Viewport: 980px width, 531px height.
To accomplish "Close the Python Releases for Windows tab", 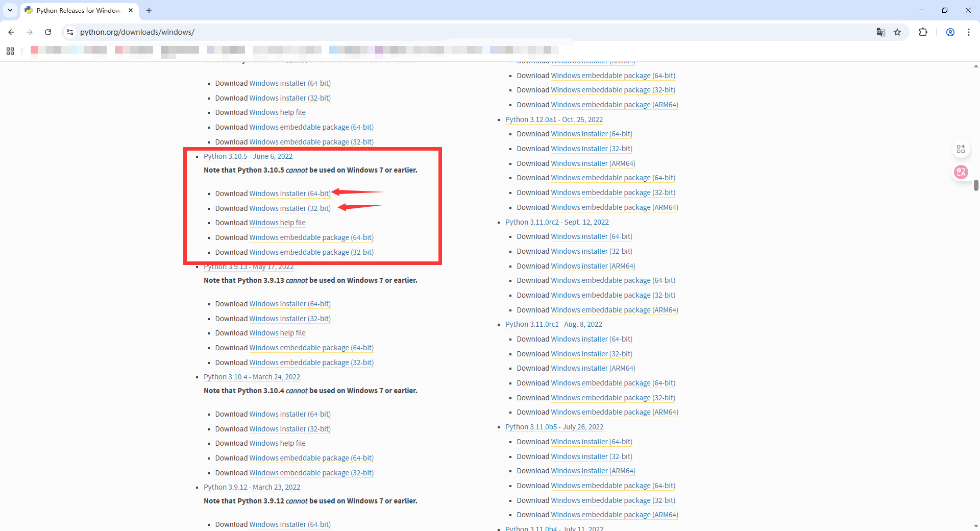I will pos(131,10).
